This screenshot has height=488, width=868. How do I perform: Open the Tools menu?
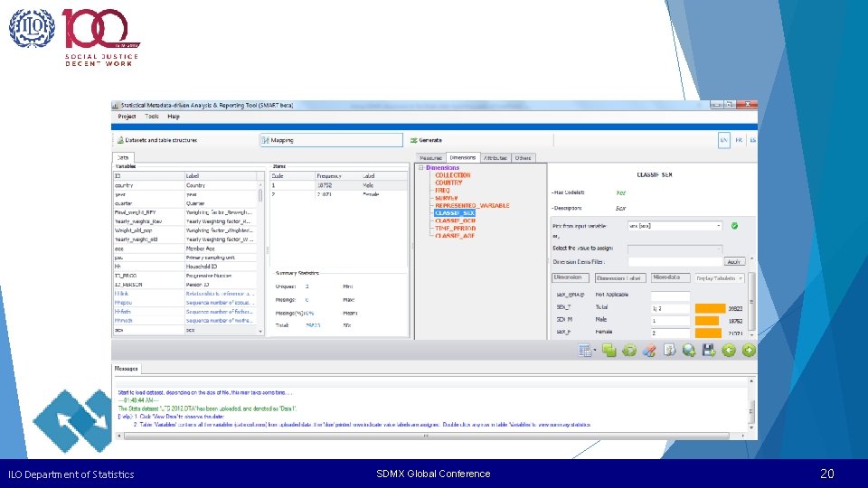152,117
